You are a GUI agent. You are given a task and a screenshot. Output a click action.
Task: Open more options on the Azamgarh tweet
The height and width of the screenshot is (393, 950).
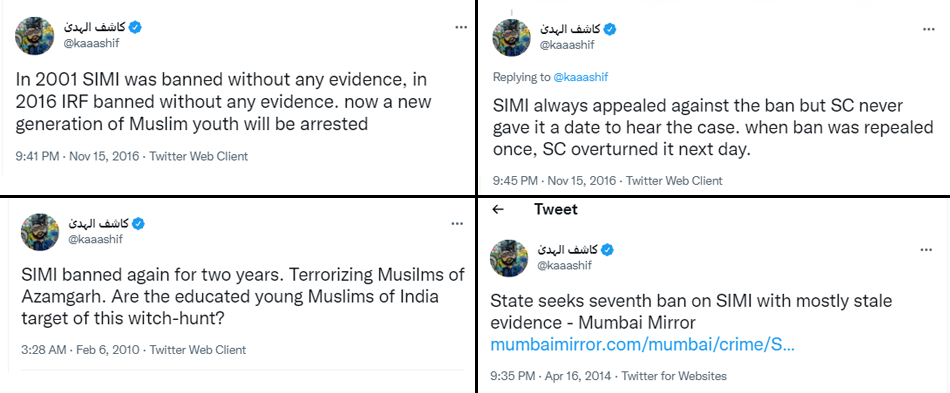pos(457,223)
